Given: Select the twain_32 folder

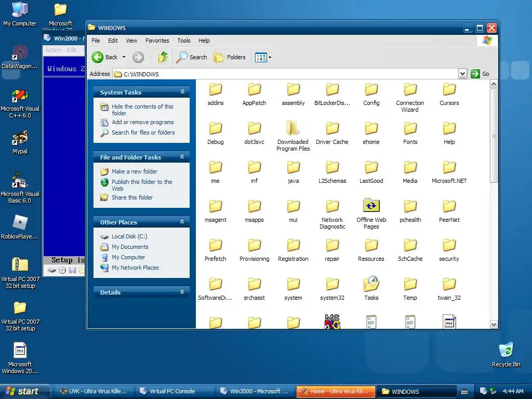Looking at the screenshot, I should click(x=449, y=289).
